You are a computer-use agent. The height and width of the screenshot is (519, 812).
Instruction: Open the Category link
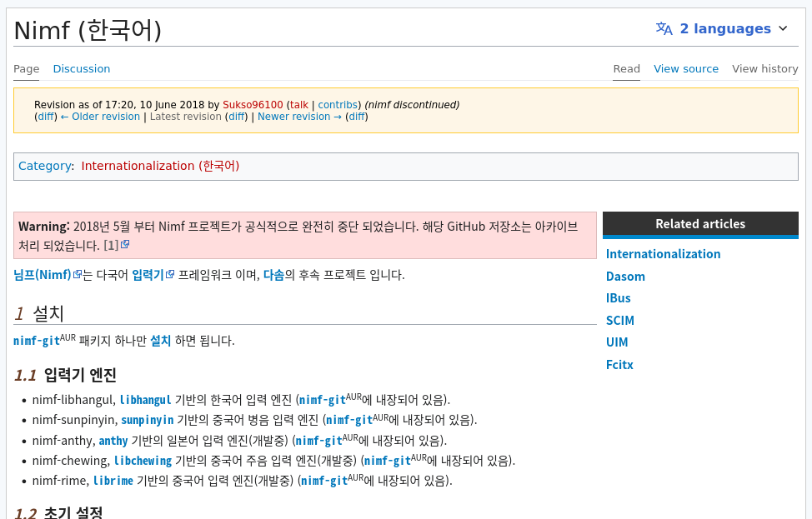[x=45, y=166]
